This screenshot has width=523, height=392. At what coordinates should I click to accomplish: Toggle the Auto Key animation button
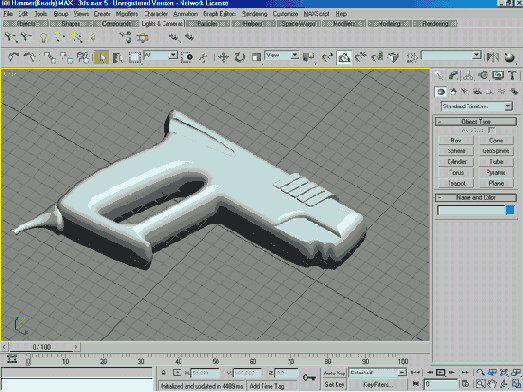(x=334, y=373)
